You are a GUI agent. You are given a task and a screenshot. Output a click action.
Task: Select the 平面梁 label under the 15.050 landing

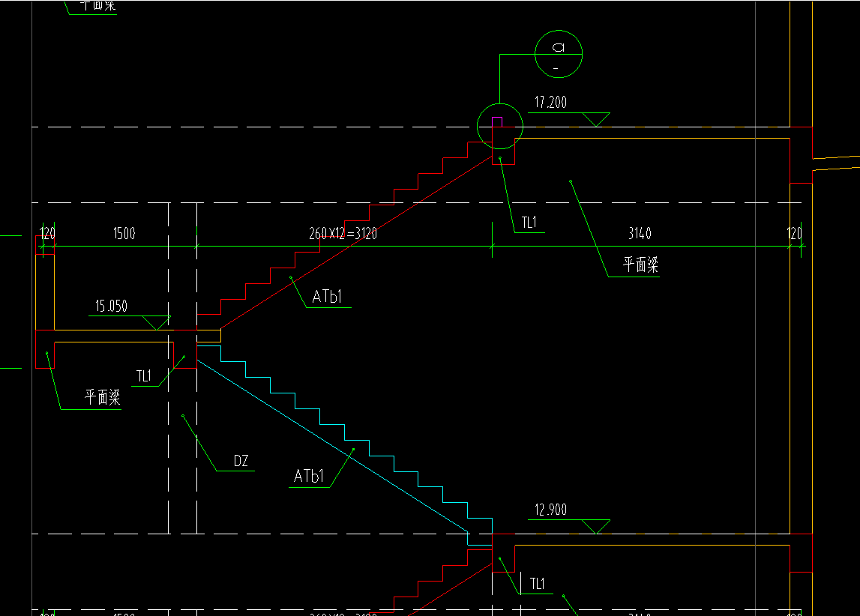103,397
